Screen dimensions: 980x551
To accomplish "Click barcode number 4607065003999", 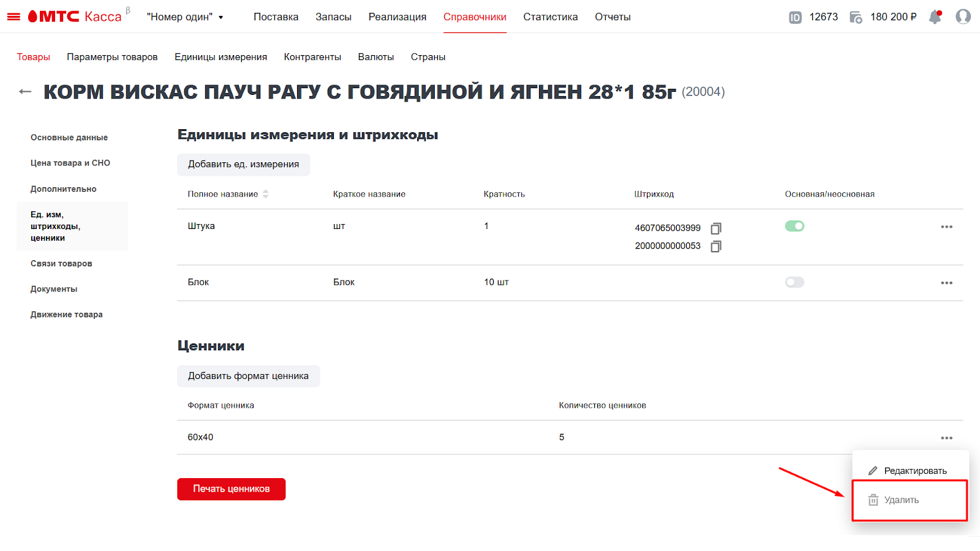I will coord(668,228).
